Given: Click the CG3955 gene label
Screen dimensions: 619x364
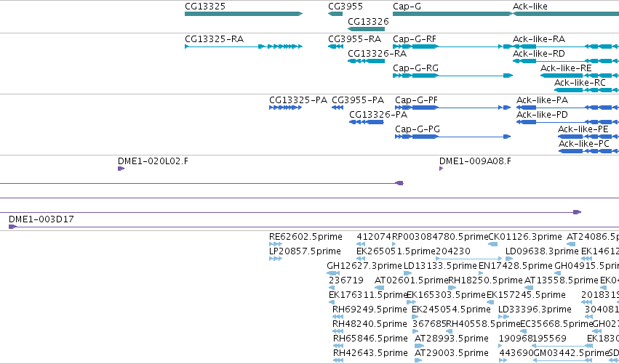Looking at the screenshot, I should click(346, 7).
